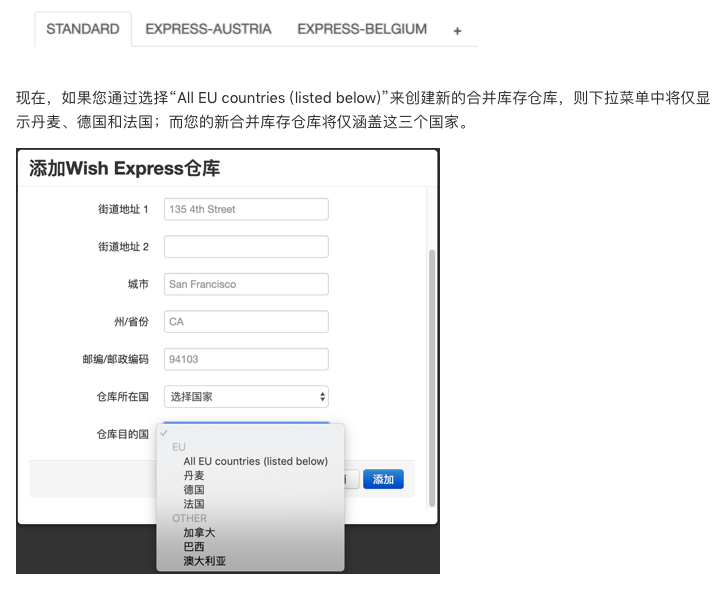Focus the 街道地址 2 input field
Image resolution: width=722 pixels, height=593 pixels.
click(x=246, y=247)
